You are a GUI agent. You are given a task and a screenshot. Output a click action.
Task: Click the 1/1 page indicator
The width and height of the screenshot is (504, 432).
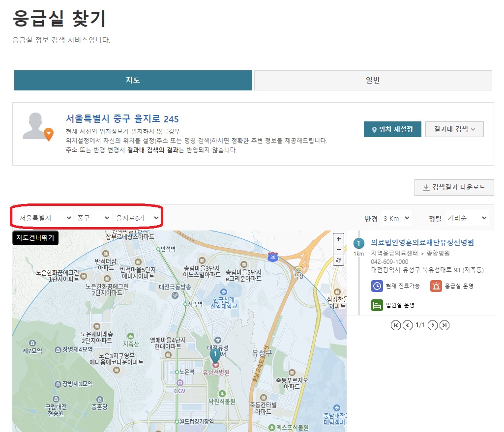[420, 325]
